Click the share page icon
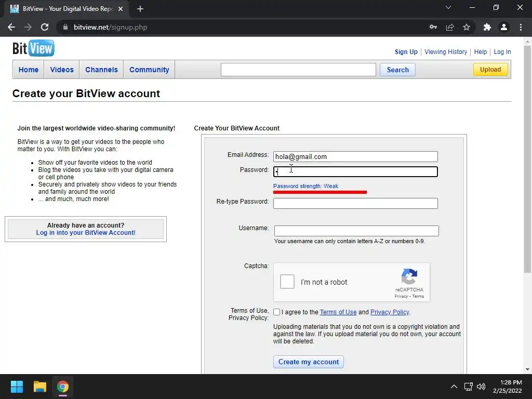532x399 pixels. point(450,27)
